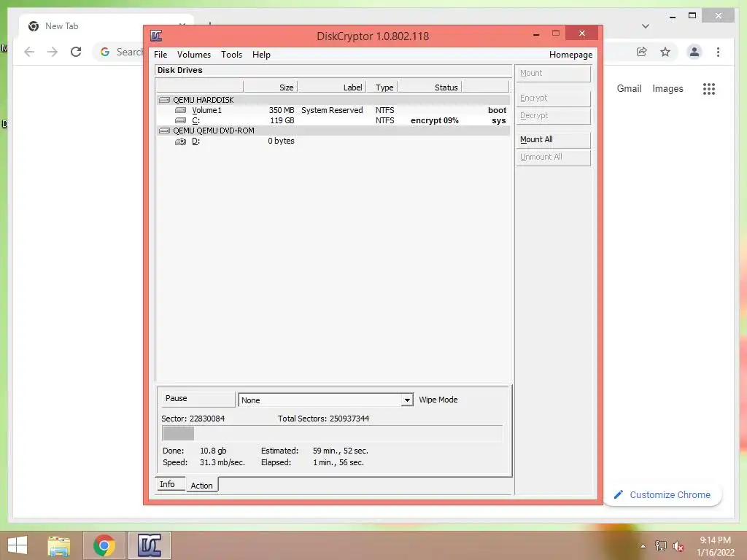Select the QEMU HARDDISK drive icon
Screen dimensions: 747x560
pyautogui.click(x=164, y=100)
